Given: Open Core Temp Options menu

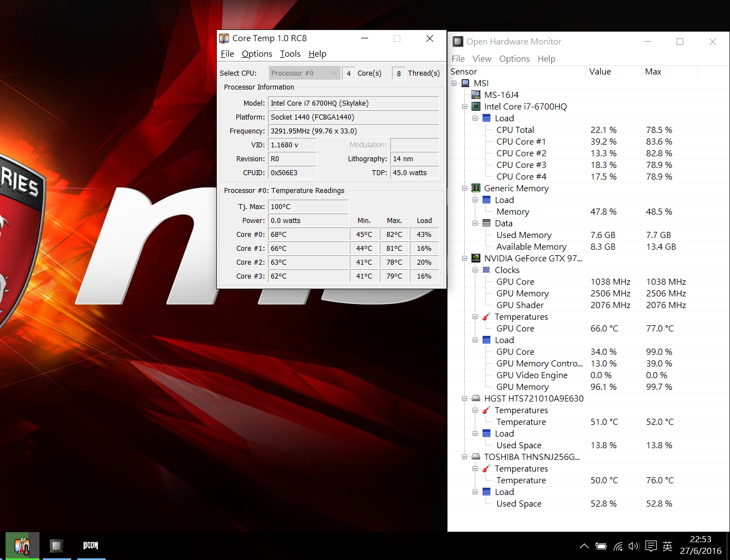Looking at the screenshot, I should coord(257,54).
